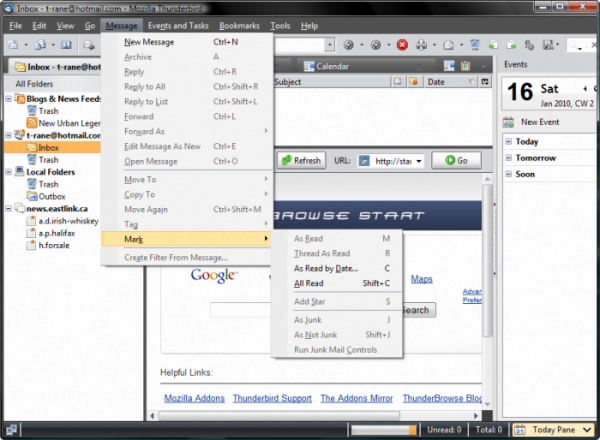Image resolution: width=600 pixels, height=440 pixels.
Task: Click the Today Pane button
Action: (553, 430)
